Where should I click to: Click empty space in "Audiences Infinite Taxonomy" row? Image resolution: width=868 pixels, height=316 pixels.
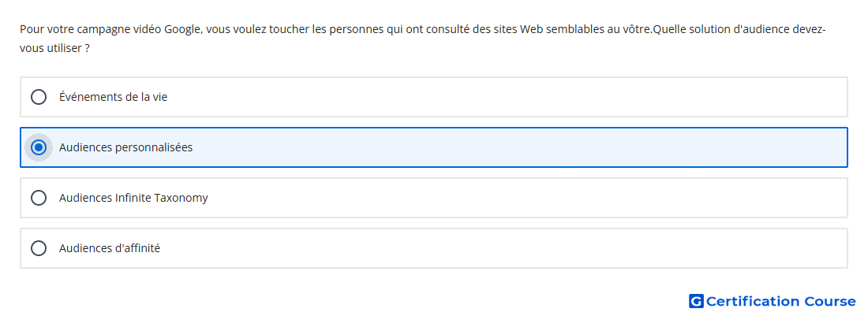pos(498,198)
